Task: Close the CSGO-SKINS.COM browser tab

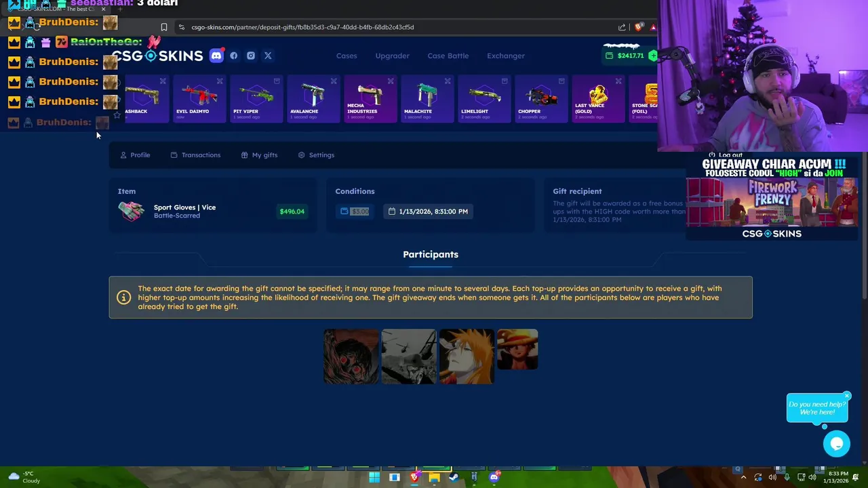Action: point(104,9)
